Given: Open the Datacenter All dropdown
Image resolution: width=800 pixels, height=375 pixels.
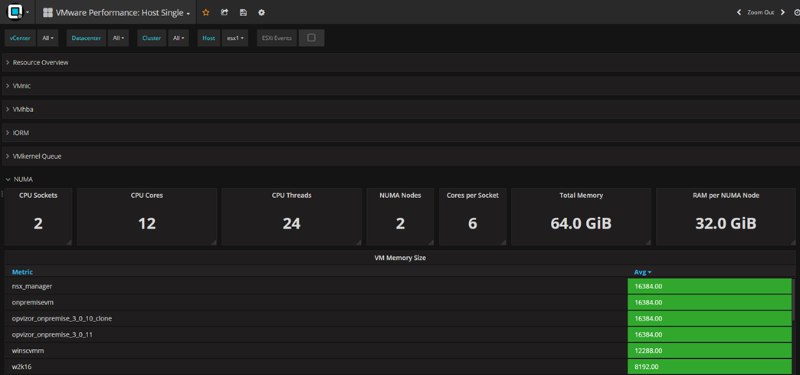Looking at the screenshot, I should tap(118, 38).
